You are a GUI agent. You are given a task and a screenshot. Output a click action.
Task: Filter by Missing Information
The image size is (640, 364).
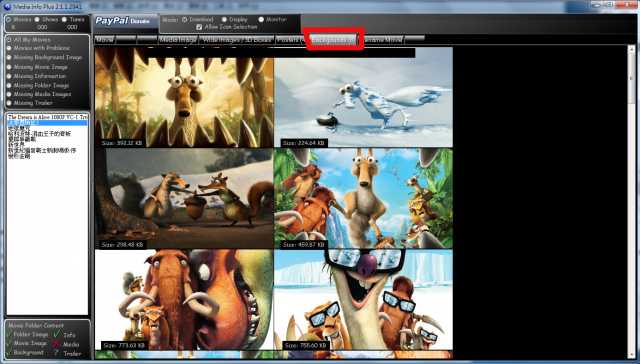(9, 76)
